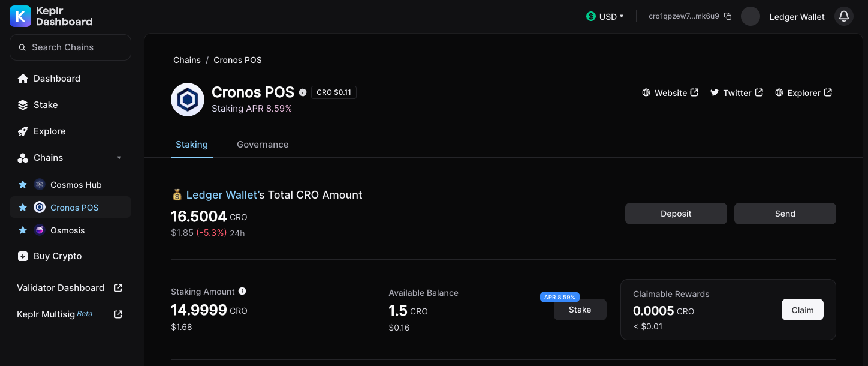The height and width of the screenshot is (366, 868).
Task: Open the Explorer external link
Action: click(x=803, y=93)
